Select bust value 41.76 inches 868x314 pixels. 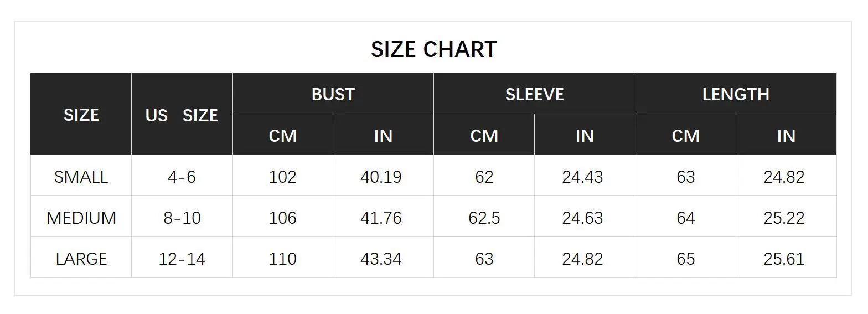pyautogui.click(x=381, y=218)
